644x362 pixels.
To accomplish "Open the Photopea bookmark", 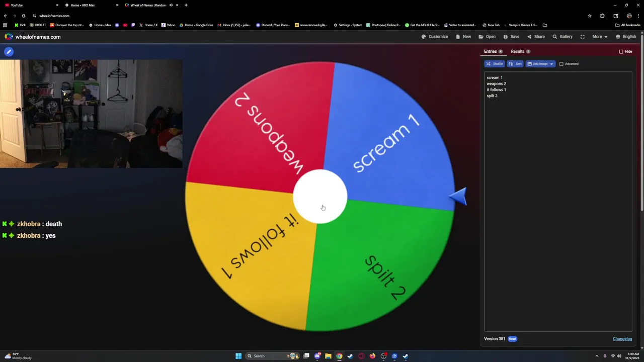I will (x=383, y=25).
